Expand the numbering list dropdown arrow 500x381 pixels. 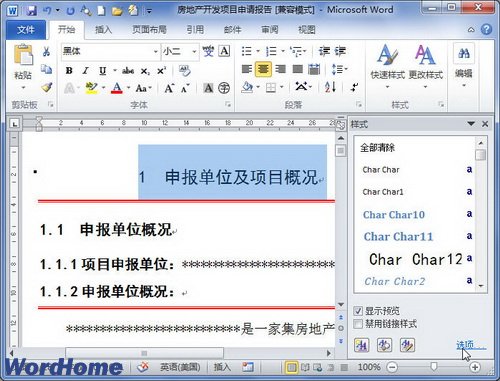point(283,51)
